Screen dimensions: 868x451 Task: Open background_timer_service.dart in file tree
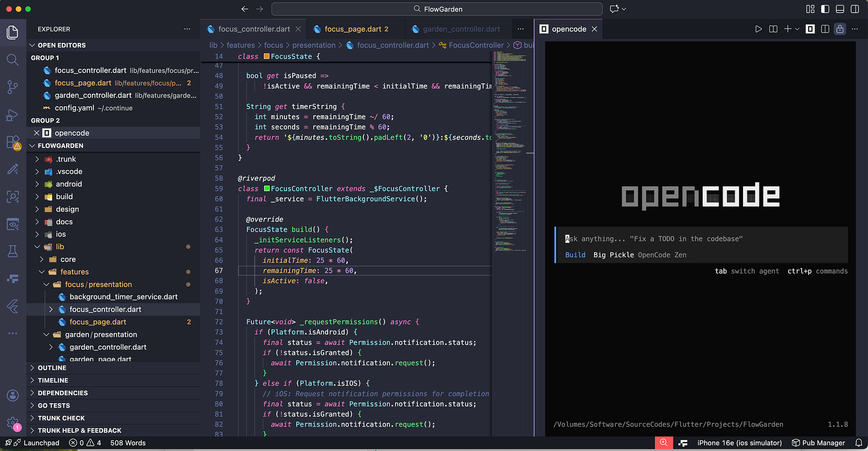tap(114, 297)
